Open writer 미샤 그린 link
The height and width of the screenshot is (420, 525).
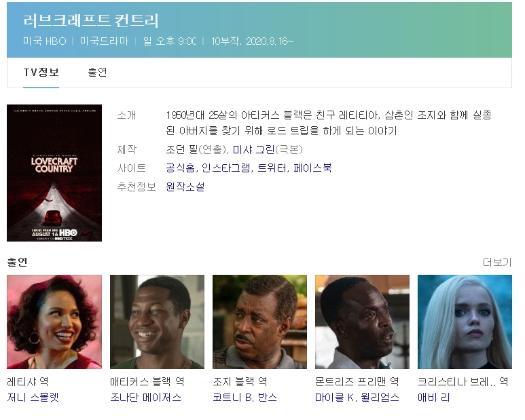(x=253, y=150)
